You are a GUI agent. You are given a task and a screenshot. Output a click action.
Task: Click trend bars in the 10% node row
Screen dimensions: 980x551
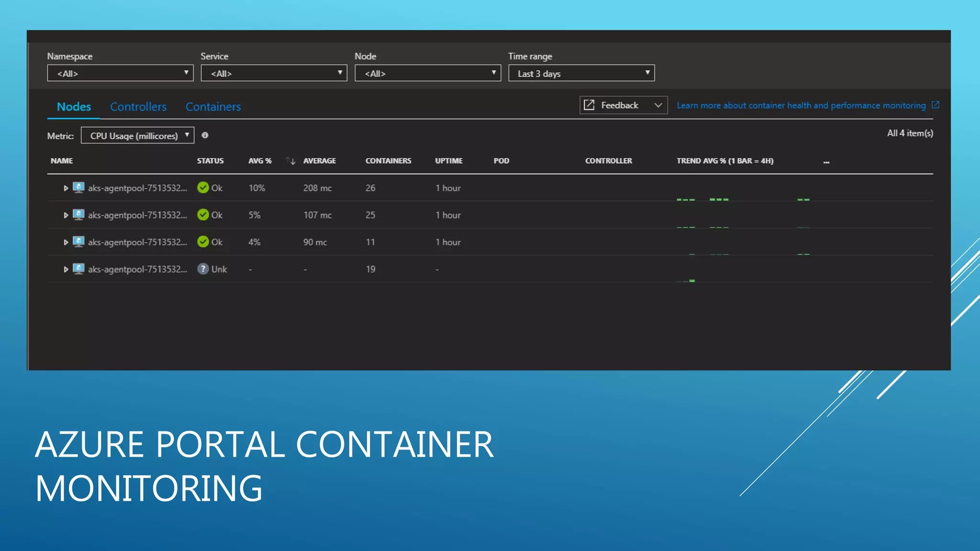coord(743,199)
